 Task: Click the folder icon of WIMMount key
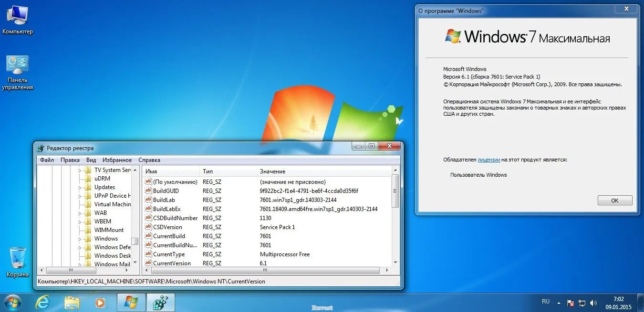coord(88,230)
